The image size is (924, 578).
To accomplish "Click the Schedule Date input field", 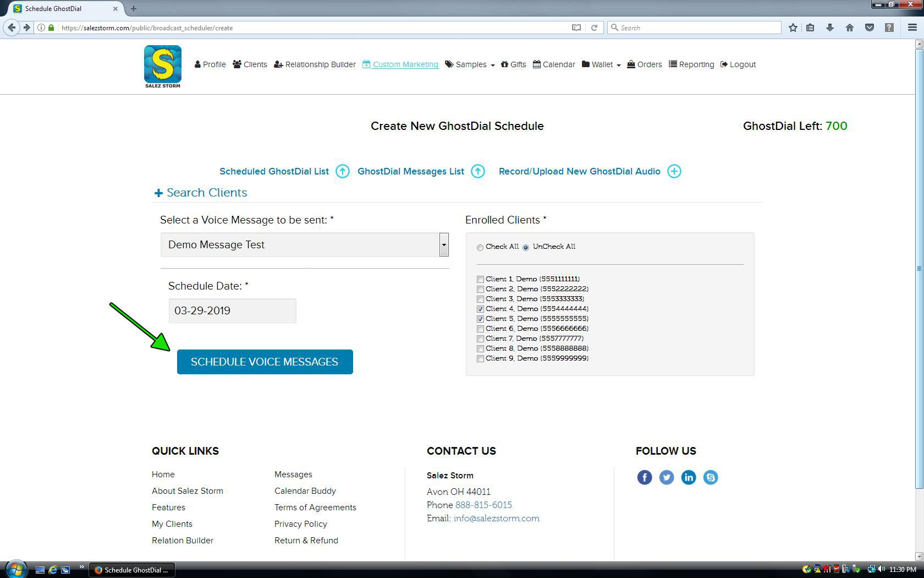I will point(232,310).
